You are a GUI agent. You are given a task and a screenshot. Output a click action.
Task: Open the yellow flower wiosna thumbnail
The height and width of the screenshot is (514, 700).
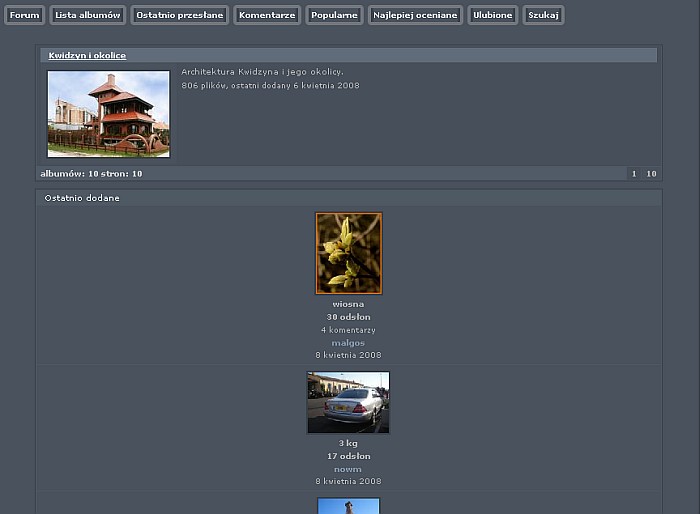(349, 253)
